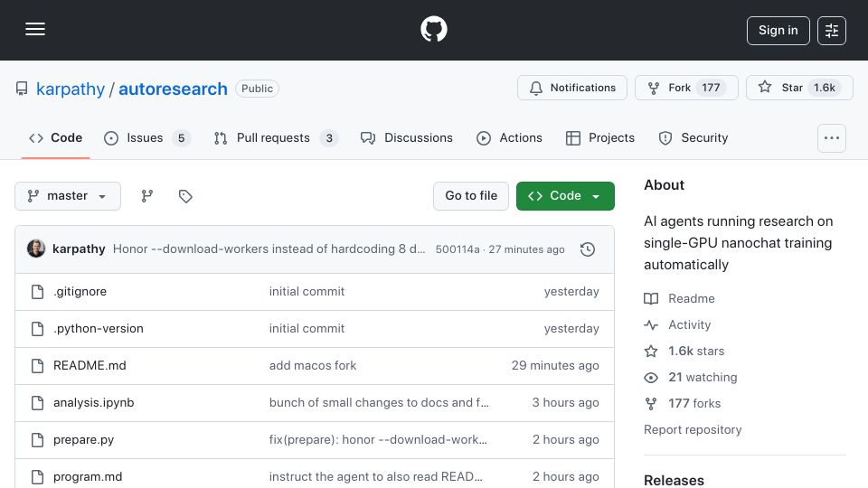Click the file icon beside prepare.py
This screenshot has width=868, height=488.
click(37, 440)
